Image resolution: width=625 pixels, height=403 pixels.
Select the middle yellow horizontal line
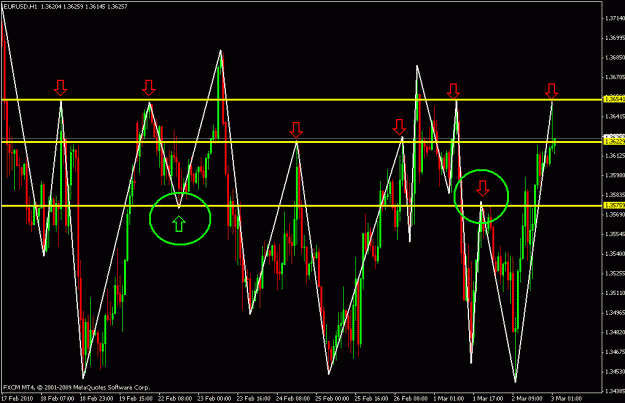click(301, 142)
